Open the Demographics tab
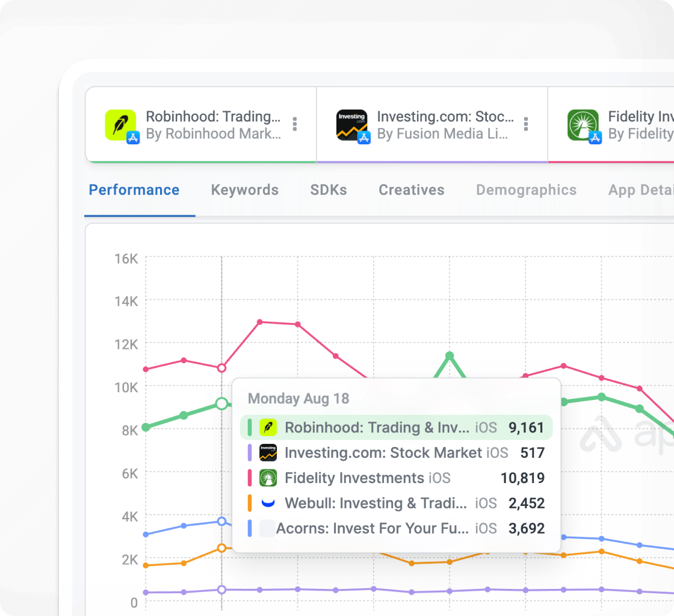Screen dimensions: 674x616 [x=526, y=190]
